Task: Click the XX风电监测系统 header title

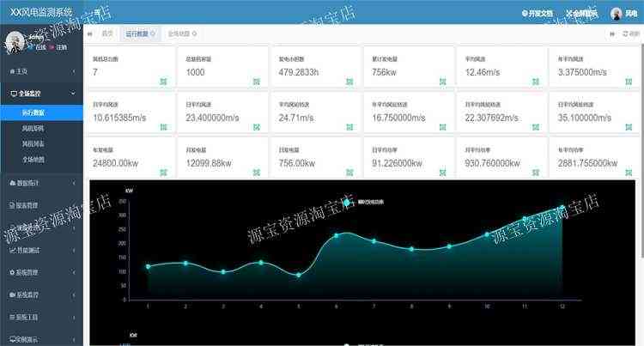Action: (41, 12)
